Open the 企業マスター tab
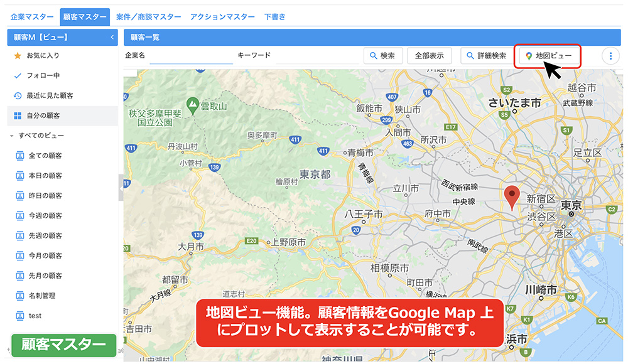Screen dimensions: 628x364 [x=32, y=17]
